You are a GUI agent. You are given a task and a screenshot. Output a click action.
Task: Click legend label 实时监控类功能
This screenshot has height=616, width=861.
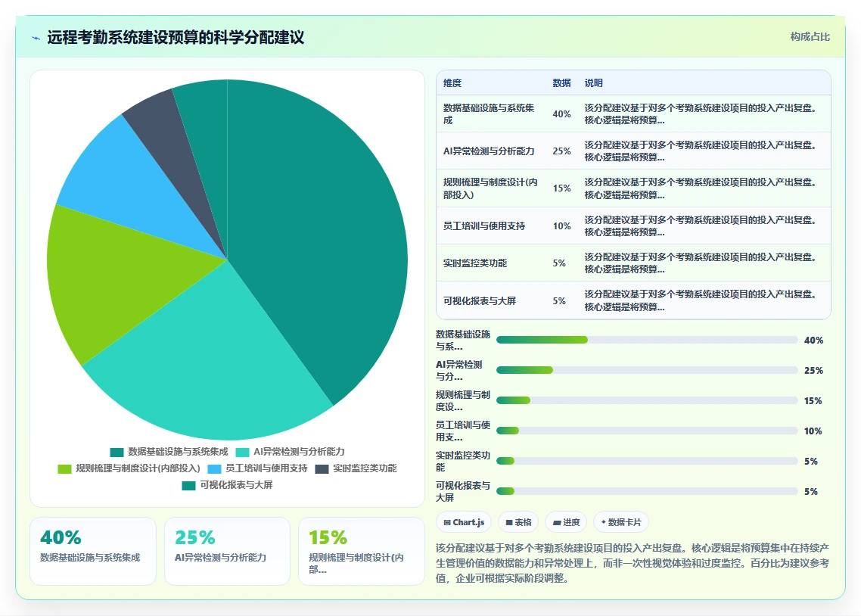[365, 468]
